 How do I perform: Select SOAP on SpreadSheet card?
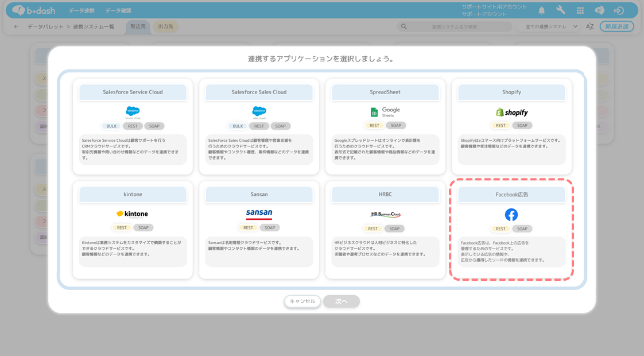pyautogui.click(x=396, y=125)
